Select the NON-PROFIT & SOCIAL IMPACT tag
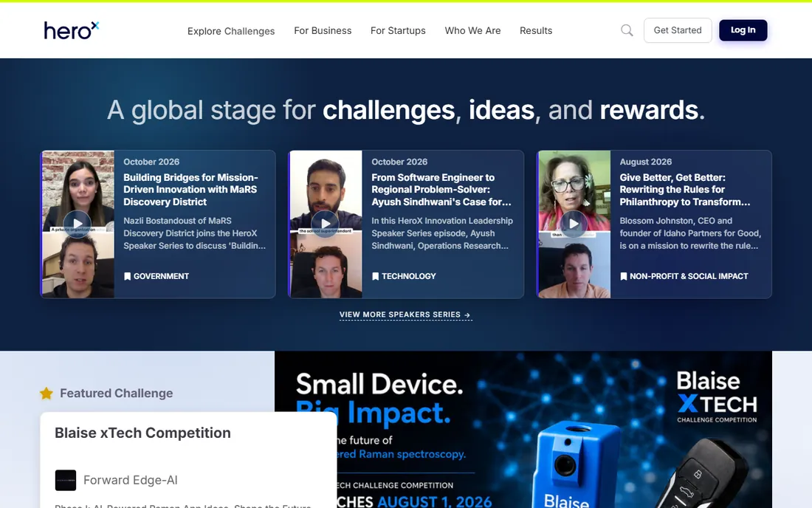812x508 pixels. 684,277
